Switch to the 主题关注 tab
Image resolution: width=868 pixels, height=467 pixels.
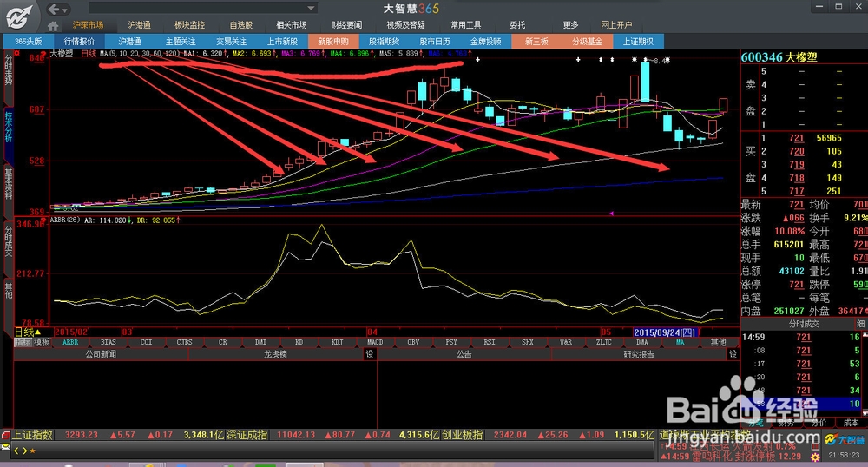click(x=181, y=42)
